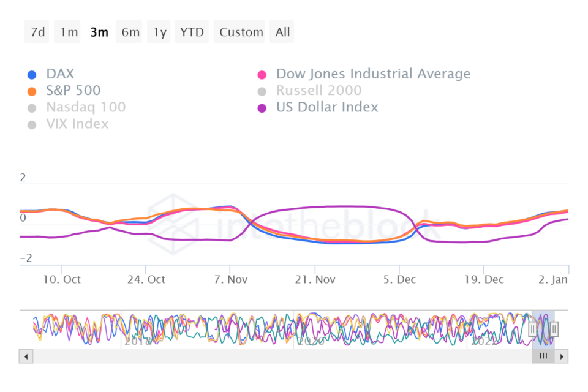Click the 5. Dec axis label
This screenshot has width=588, height=392.
[399, 279]
